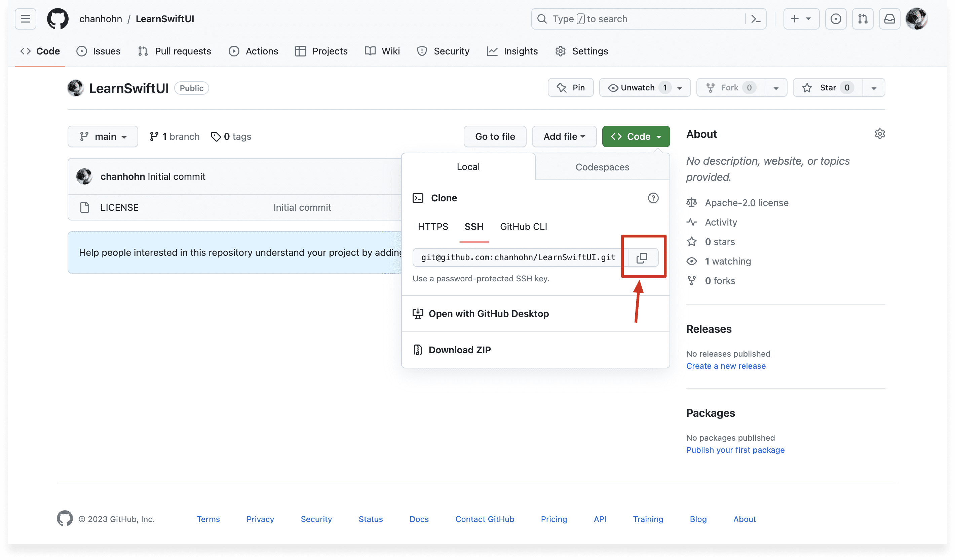Click Go to file button

click(x=495, y=136)
